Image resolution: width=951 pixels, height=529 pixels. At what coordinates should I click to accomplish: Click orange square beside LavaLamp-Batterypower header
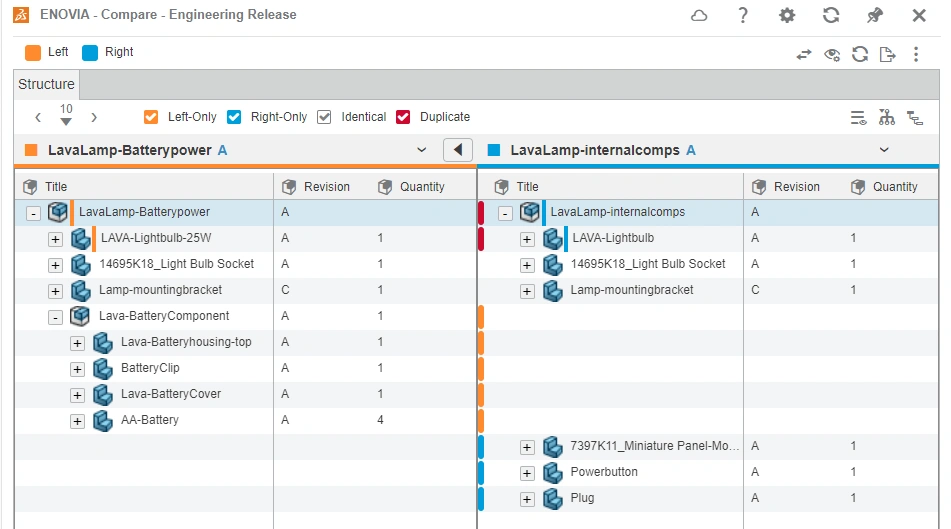[31, 150]
